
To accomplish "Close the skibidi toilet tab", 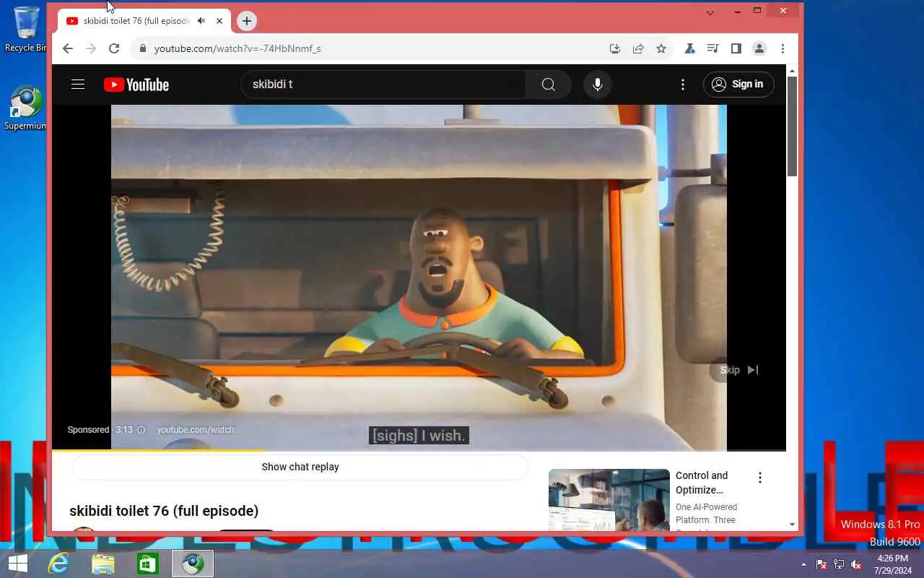I will pos(219,21).
